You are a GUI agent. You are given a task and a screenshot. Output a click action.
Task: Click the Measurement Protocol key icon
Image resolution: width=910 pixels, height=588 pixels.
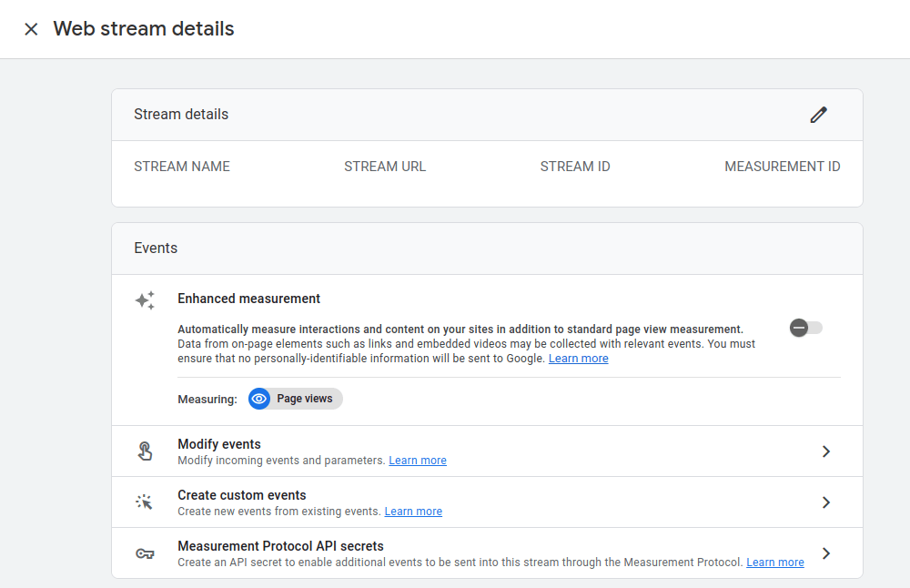click(x=145, y=553)
